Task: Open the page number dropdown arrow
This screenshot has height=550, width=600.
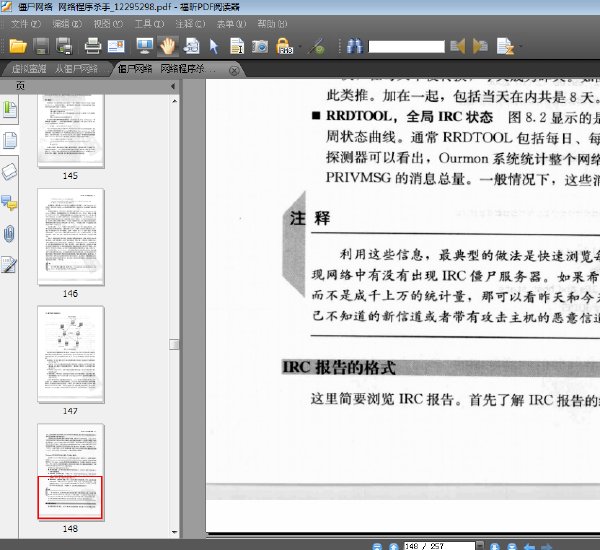Action: coord(480,546)
